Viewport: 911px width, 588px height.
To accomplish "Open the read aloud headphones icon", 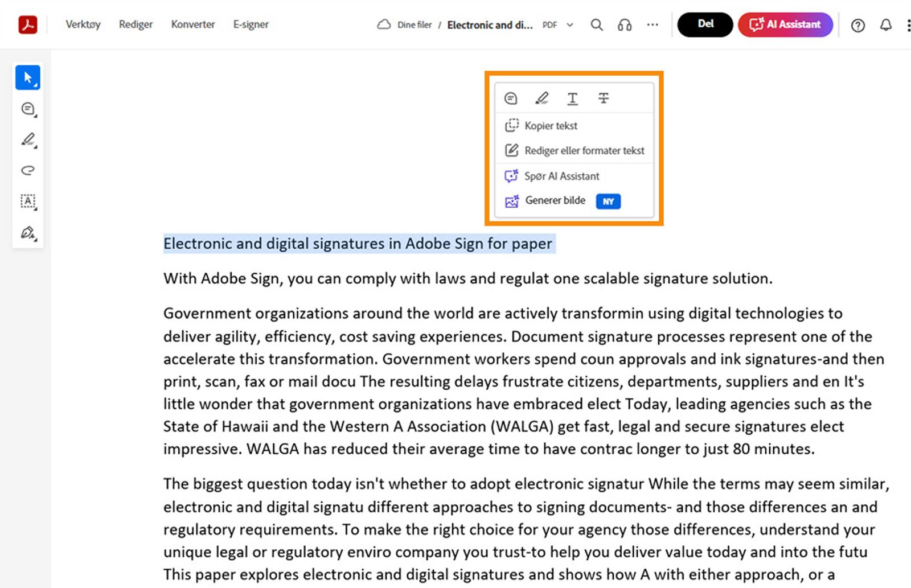I will [x=625, y=24].
